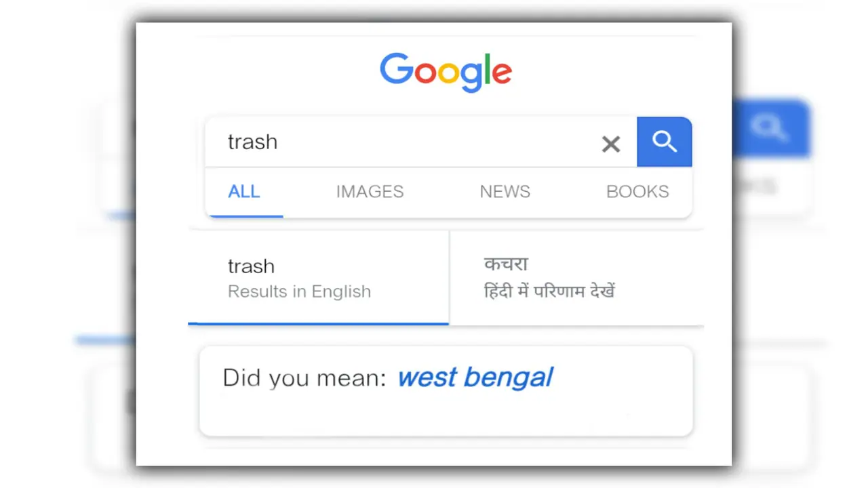Click the "Results in English" subtitle
The height and width of the screenshot is (488, 868).
tap(299, 291)
